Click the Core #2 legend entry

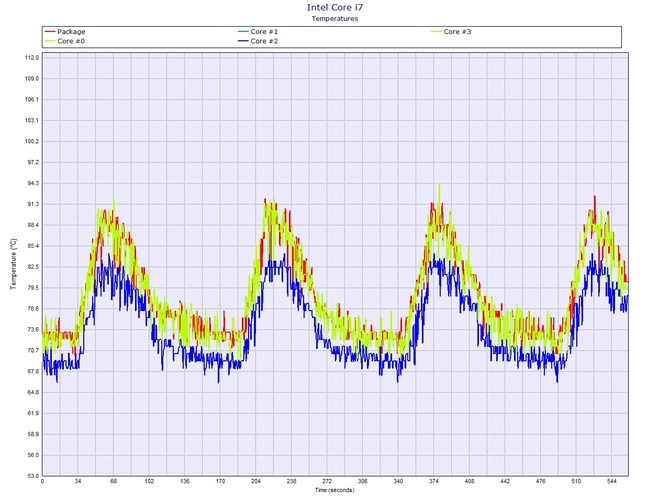258,41
